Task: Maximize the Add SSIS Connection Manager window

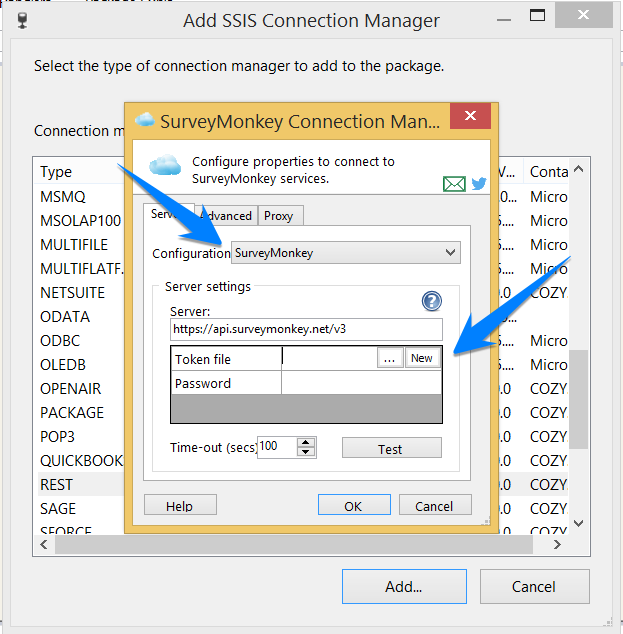Action: (x=537, y=15)
